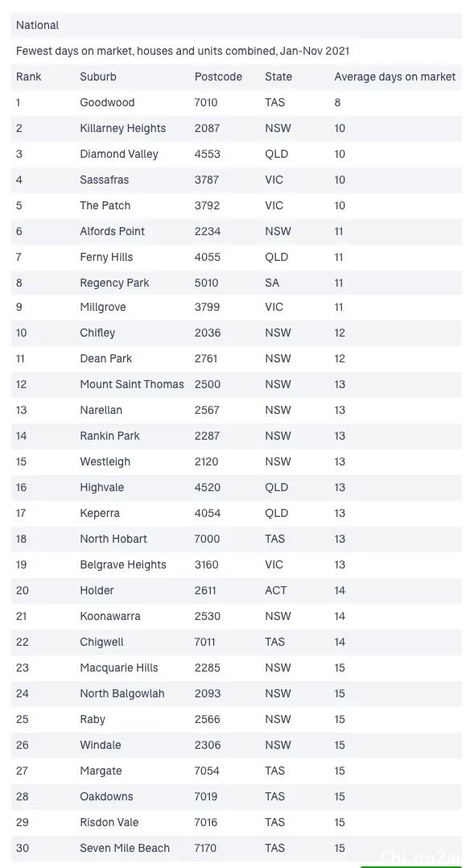Click the Rank column header
The width and height of the screenshot is (470, 868).
pyautogui.click(x=29, y=77)
